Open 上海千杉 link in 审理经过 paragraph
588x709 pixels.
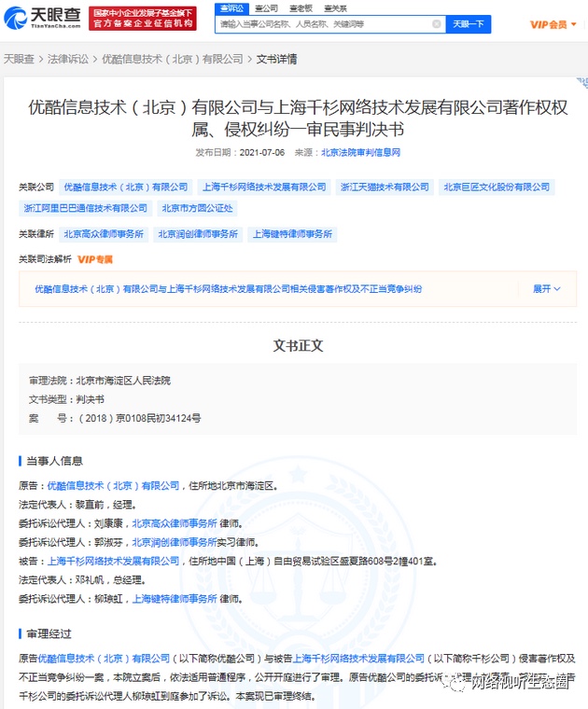pos(358,659)
